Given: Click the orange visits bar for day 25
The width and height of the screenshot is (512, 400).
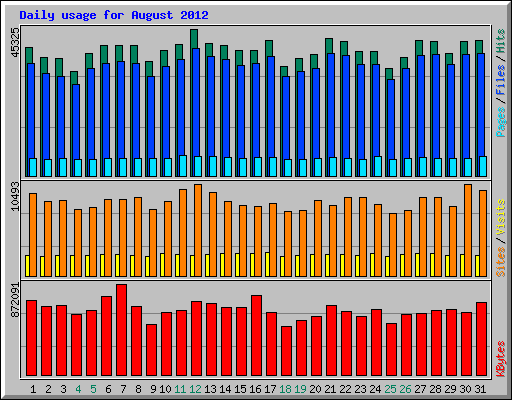Looking at the screenshot, I should click(x=393, y=245).
